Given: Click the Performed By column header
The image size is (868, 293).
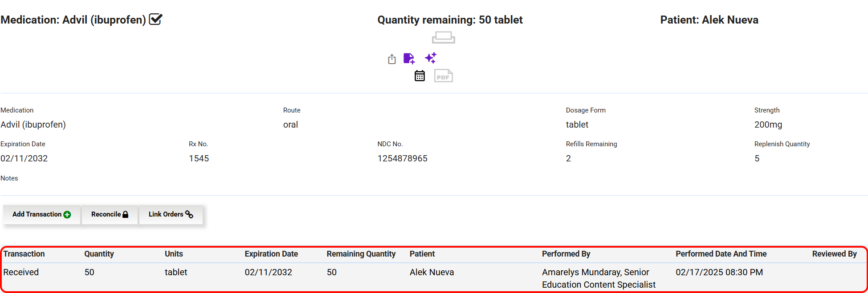Looking at the screenshot, I should (566, 254).
